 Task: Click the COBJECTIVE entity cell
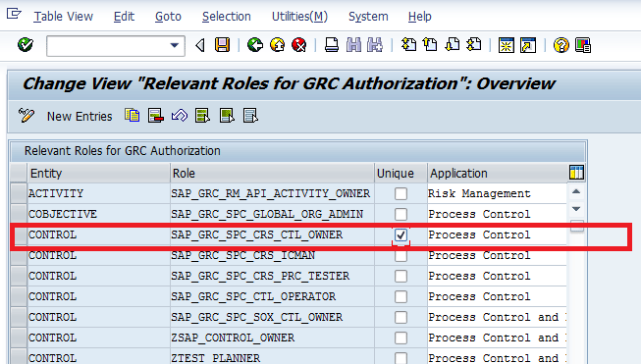tap(98, 214)
